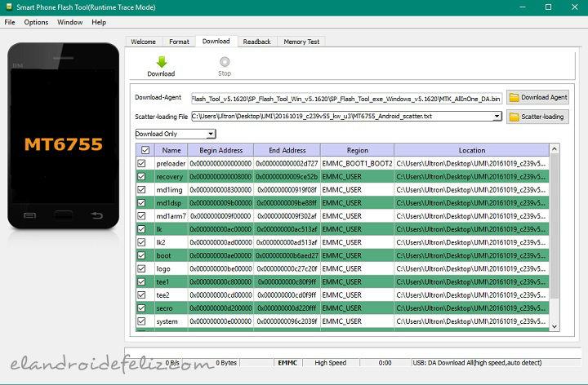This screenshot has width=588, height=385.
Task: Click the End Address column header
Action: [x=287, y=150]
